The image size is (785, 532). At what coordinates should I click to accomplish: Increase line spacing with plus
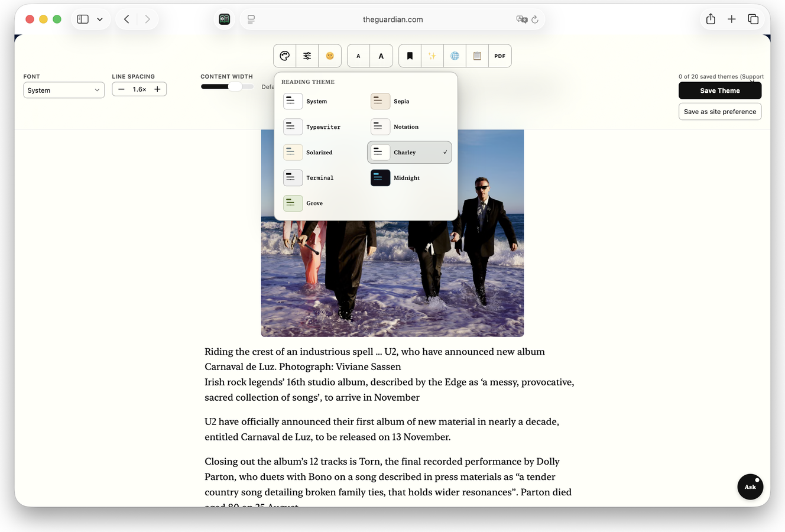tap(157, 89)
